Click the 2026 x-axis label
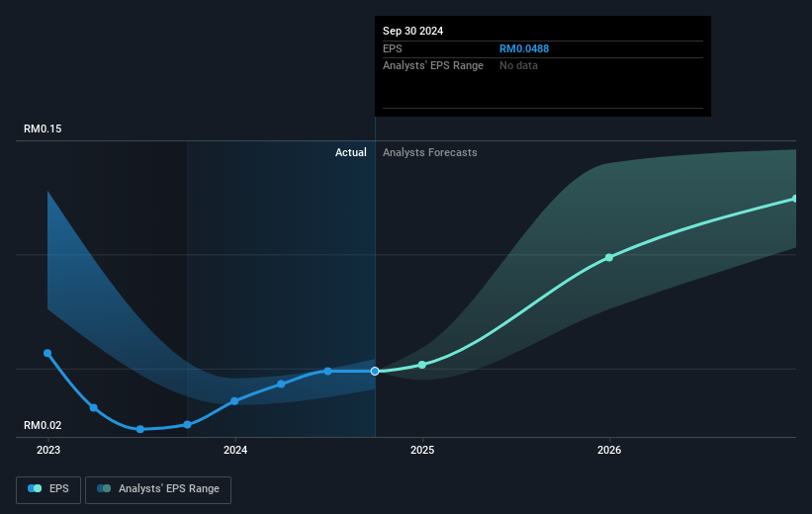This screenshot has width=812, height=514. pyautogui.click(x=609, y=450)
